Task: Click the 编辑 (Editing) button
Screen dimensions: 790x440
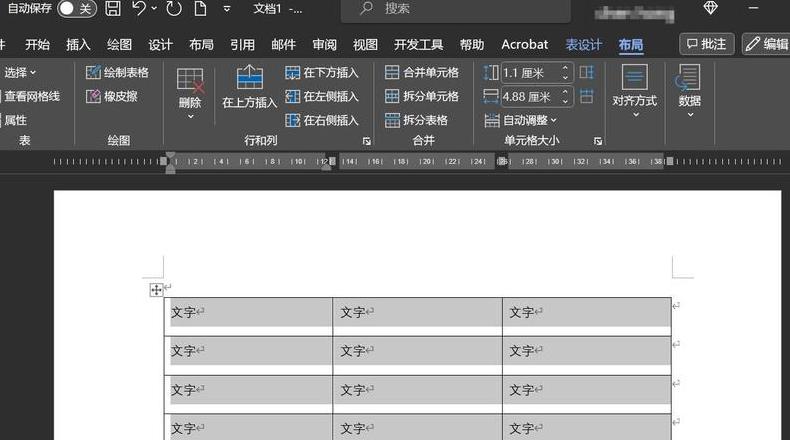Action: 766,44
